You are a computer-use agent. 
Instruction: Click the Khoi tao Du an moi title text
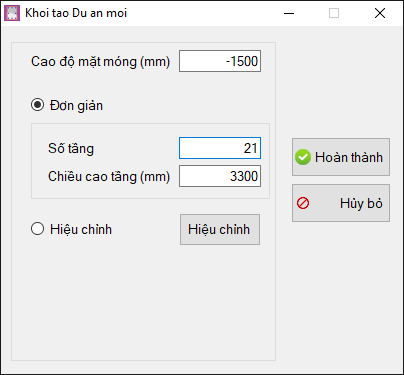(76, 13)
